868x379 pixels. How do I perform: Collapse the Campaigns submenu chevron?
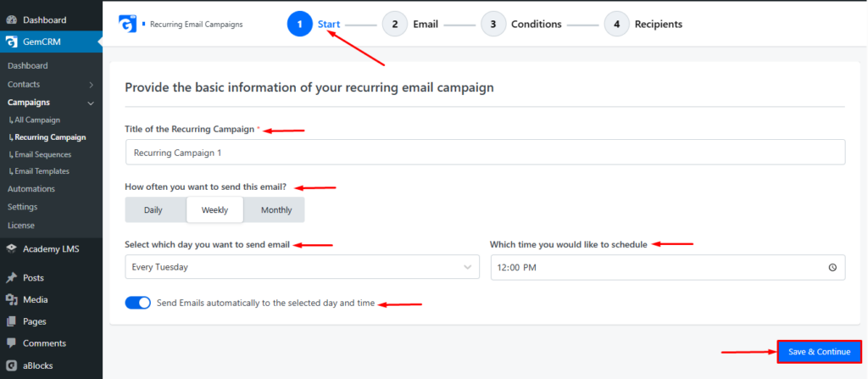[92, 103]
